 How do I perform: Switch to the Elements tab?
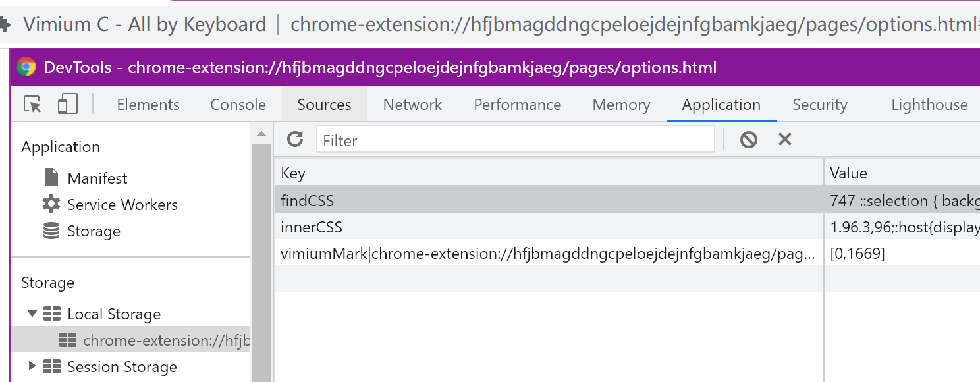pyautogui.click(x=148, y=104)
